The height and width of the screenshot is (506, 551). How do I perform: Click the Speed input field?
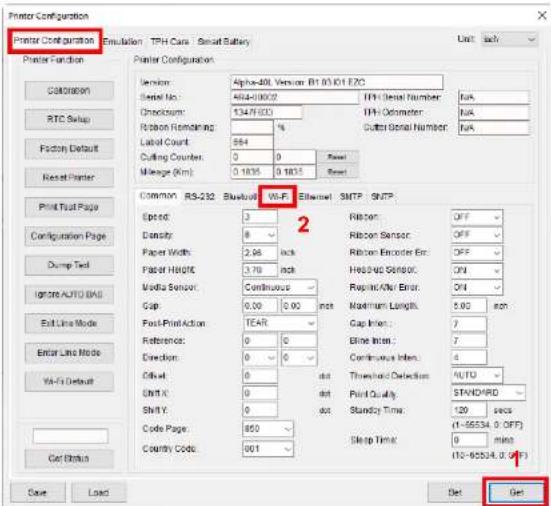coord(260,217)
